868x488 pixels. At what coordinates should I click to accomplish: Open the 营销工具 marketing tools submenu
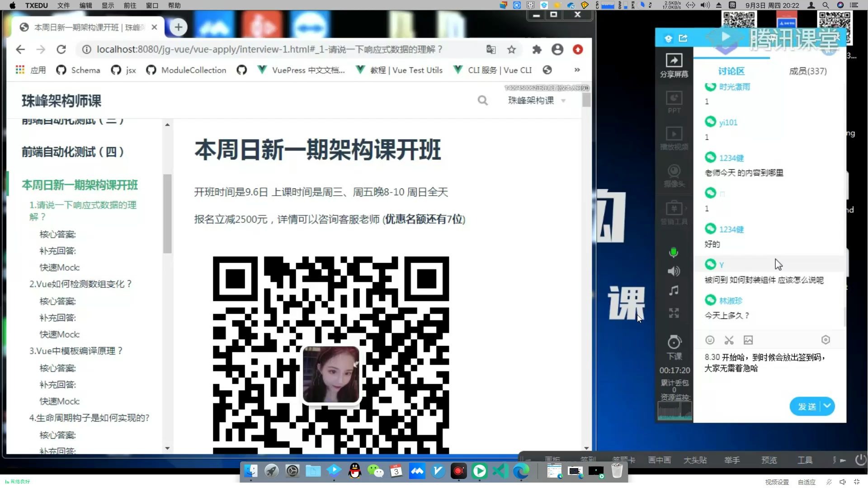click(x=674, y=212)
